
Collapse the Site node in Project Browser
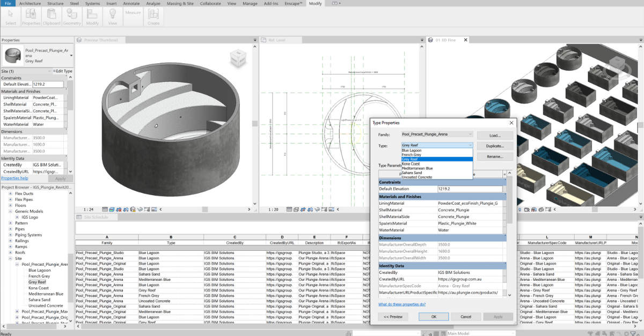coord(10,258)
